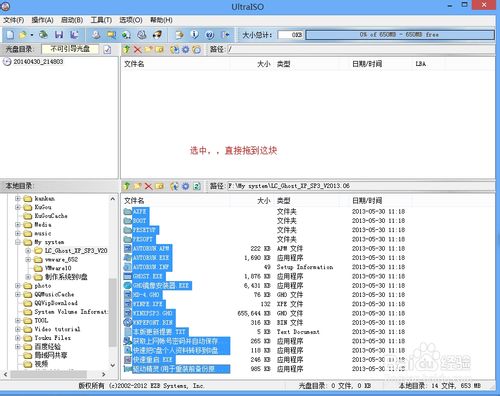Click the Save As toolbar icon
The image size is (500, 396).
(74, 35)
